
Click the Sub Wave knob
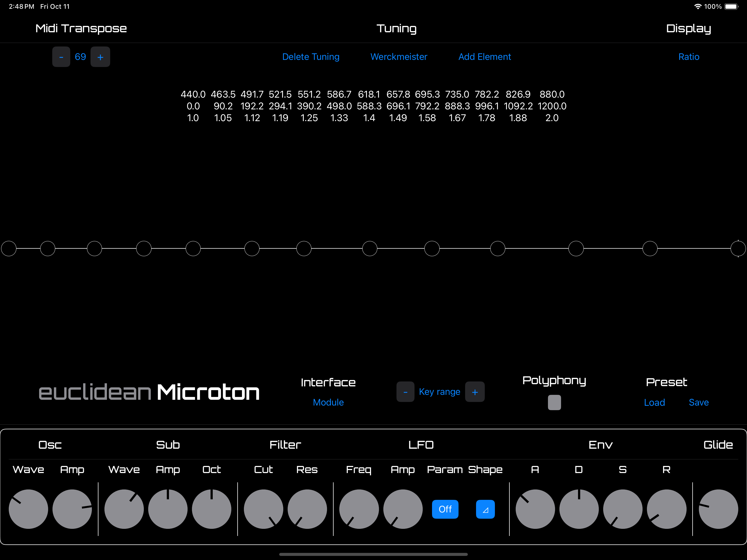click(124, 509)
